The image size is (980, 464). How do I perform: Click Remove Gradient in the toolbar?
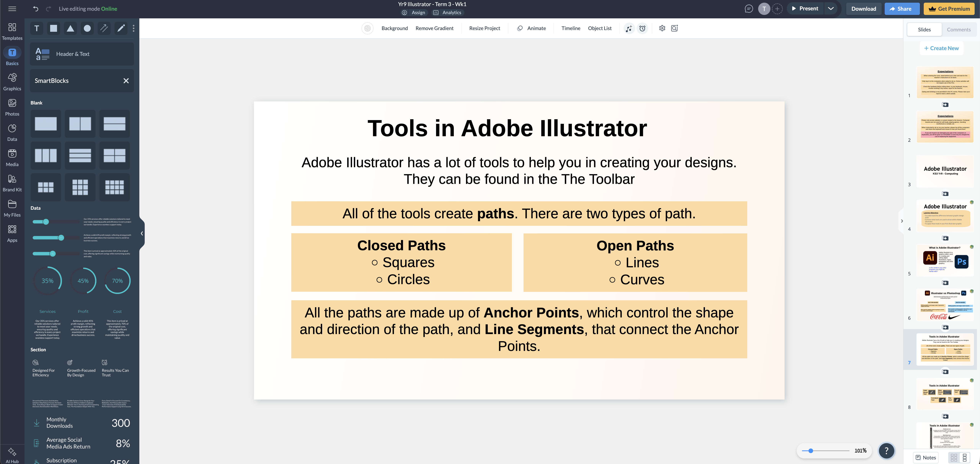pyautogui.click(x=434, y=28)
